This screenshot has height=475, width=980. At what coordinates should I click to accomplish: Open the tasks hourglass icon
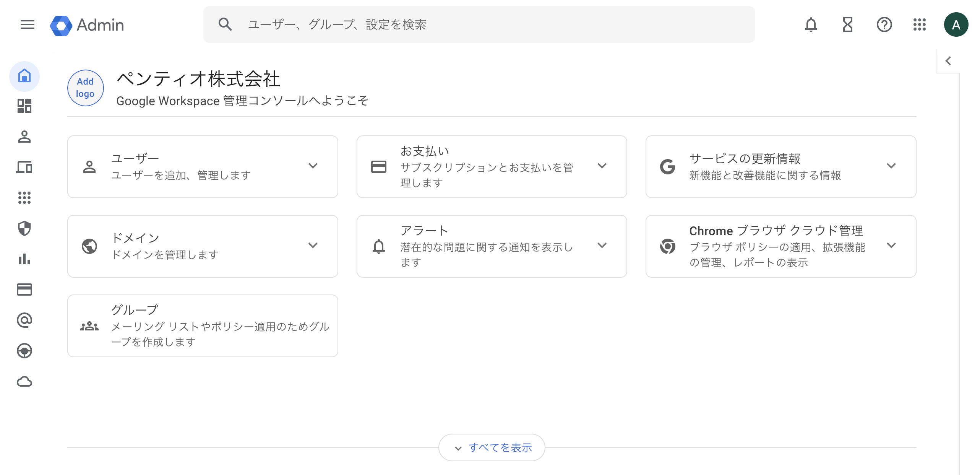847,25
